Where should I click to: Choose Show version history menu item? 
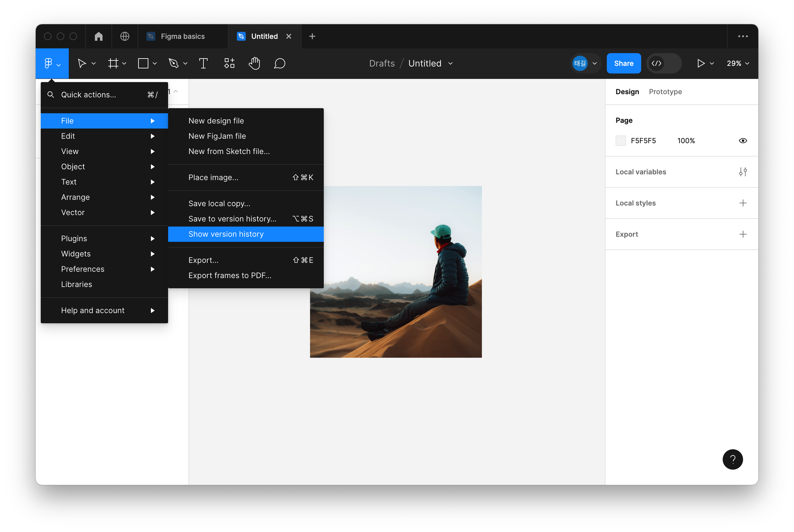[x=226, y=234]
